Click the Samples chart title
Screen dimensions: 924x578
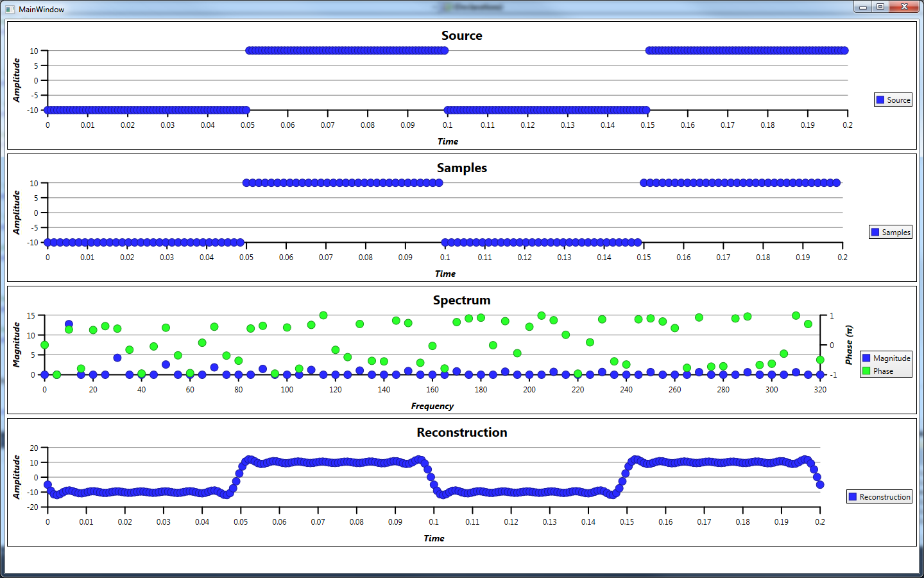coord(461,168)
